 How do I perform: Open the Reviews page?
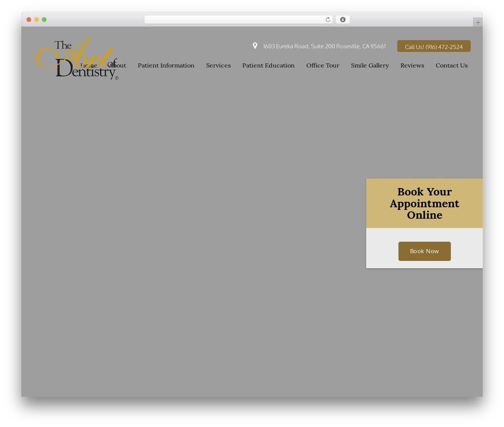(x=412, y=65)
